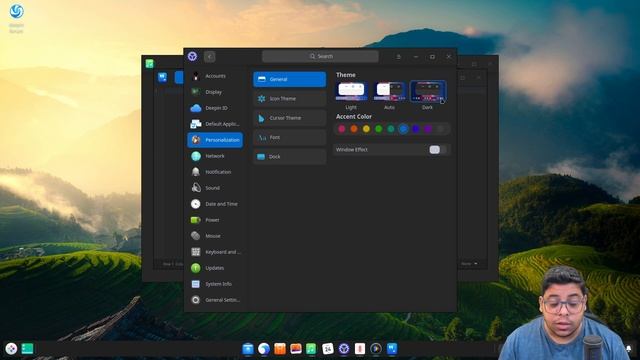This screenshot has height=360, width=640.
Task: Click the Control Center logo icon
Action: coord(192,56)
